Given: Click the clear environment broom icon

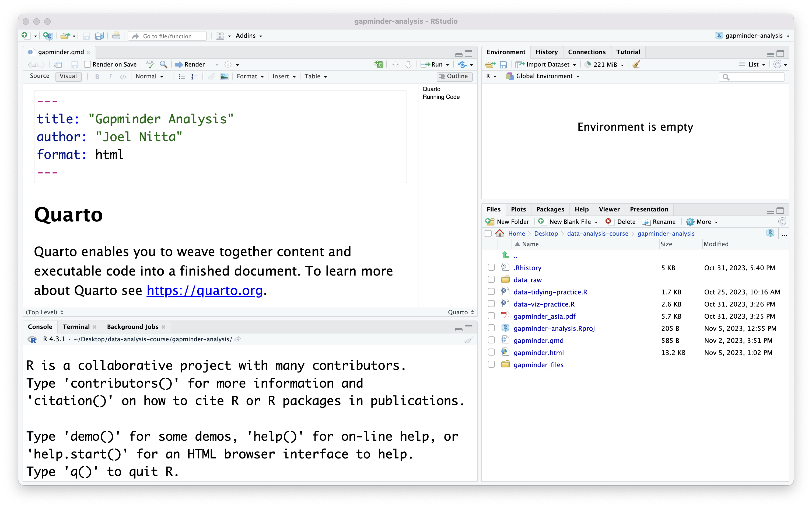Looking at the screenshot, I should pos(636,64).
